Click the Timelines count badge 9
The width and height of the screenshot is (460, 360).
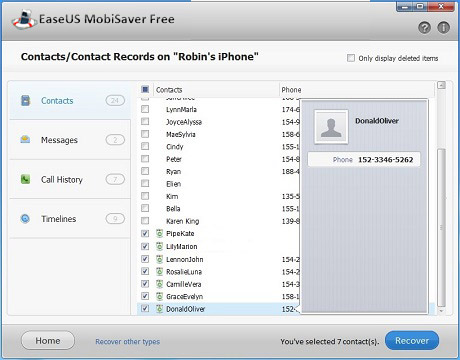click(x=115, y=219)
